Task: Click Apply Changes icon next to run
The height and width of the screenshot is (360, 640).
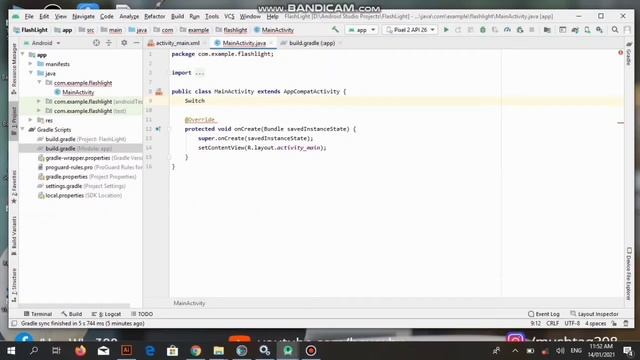Action: [458, 30]
